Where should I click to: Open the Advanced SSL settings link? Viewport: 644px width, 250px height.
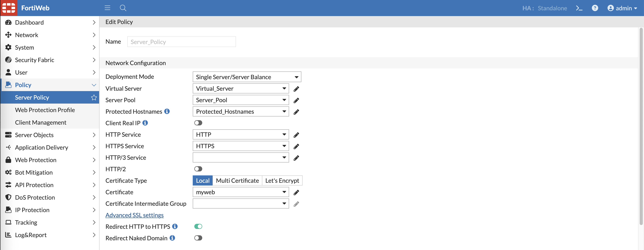click(x=134, y=215)
